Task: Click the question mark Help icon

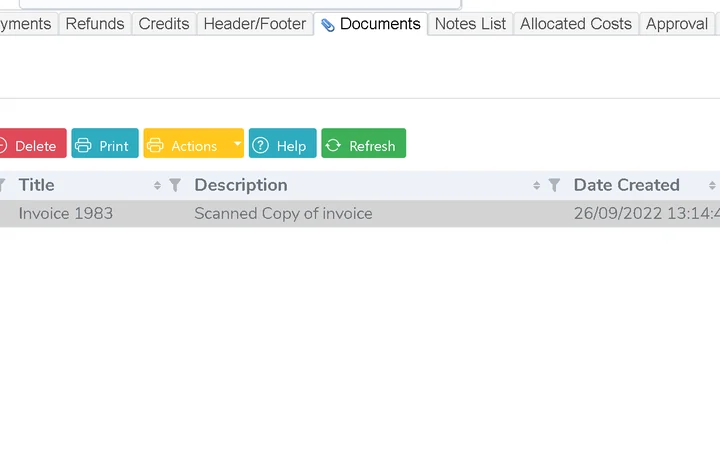Action: [x=260, y=145]
